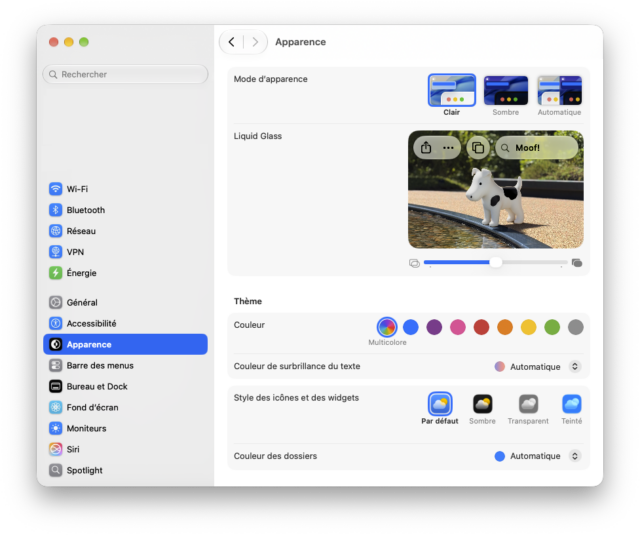This screenshot has width=640, height=535.
Task: Click the Rechercher search field
Action: (125, 74)
